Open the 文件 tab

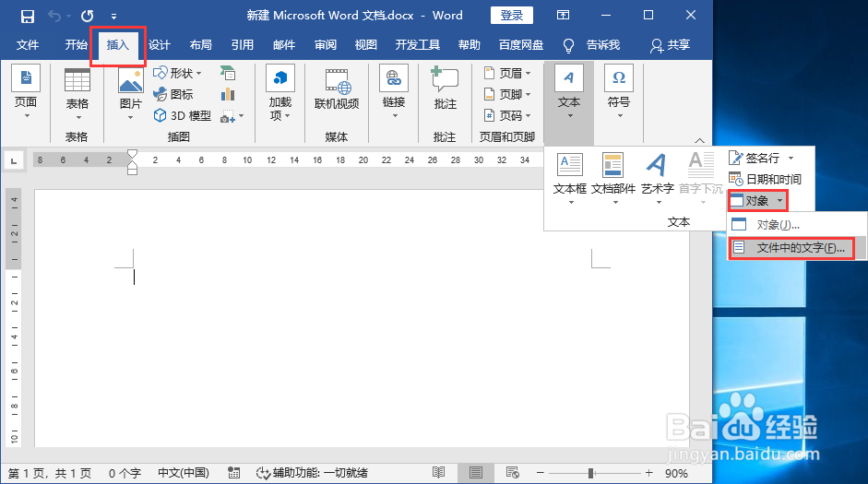point(28,45)
